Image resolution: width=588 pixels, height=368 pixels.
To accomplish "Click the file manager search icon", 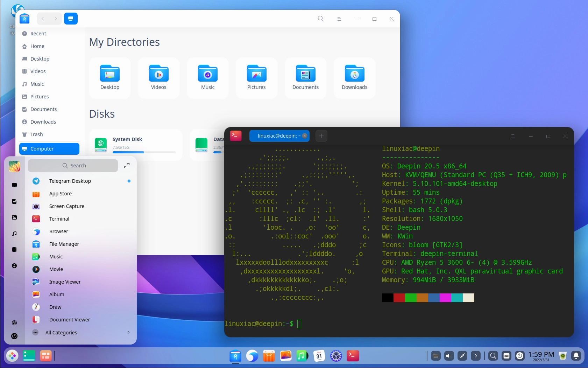I will [320, 19].
